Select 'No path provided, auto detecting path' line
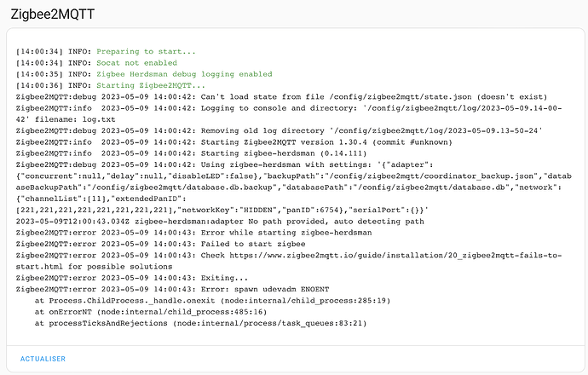The image size is (588, 375). (220, 222)
